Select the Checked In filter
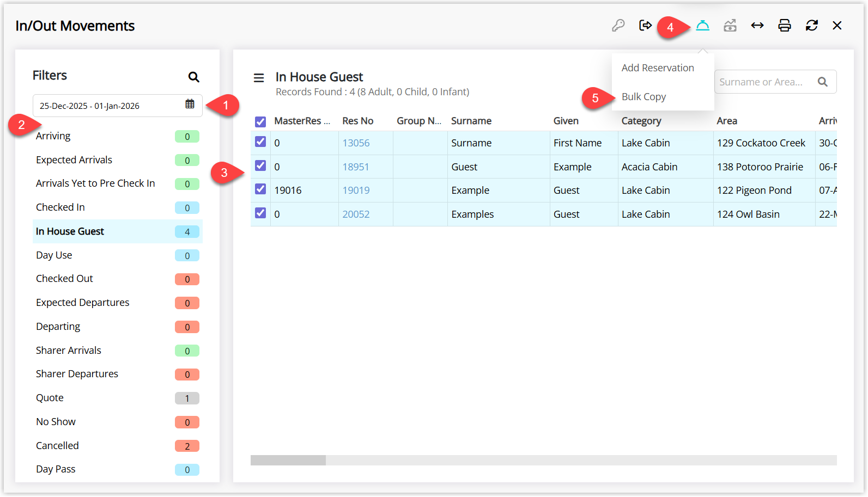 [118, 207]
